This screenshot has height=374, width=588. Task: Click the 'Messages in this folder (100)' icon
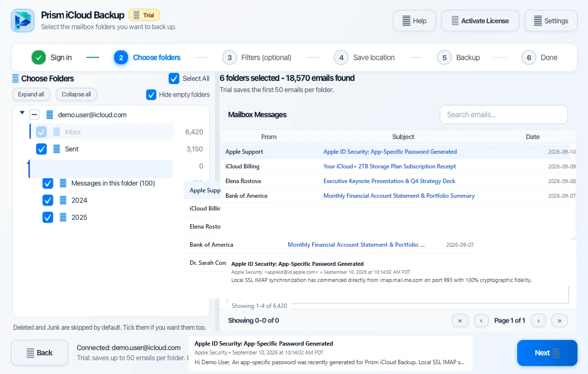tap(63, 183)
